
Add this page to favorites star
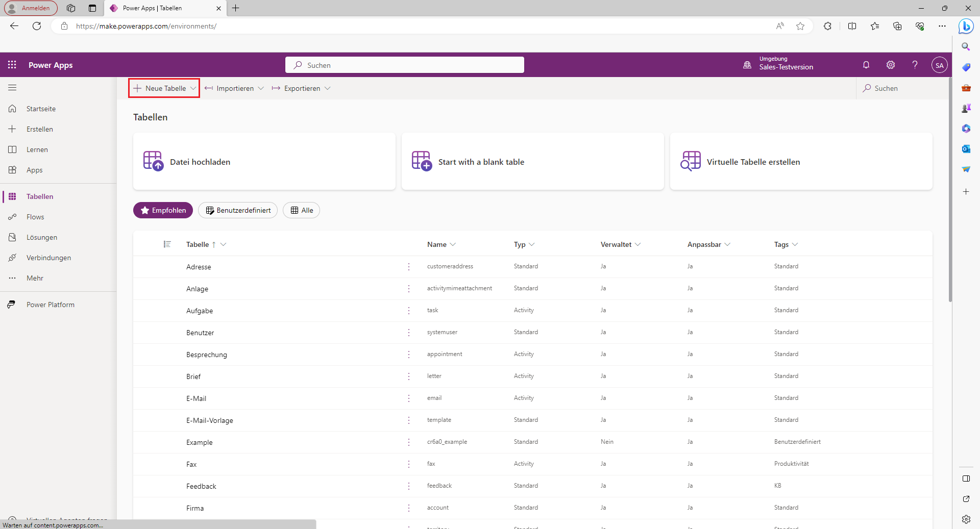tap(800, 26)
